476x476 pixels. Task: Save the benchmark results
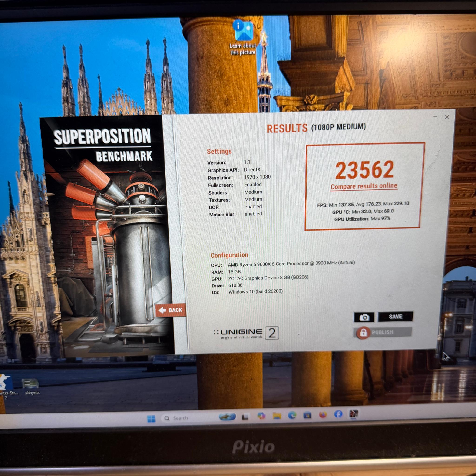coord(395,317)
